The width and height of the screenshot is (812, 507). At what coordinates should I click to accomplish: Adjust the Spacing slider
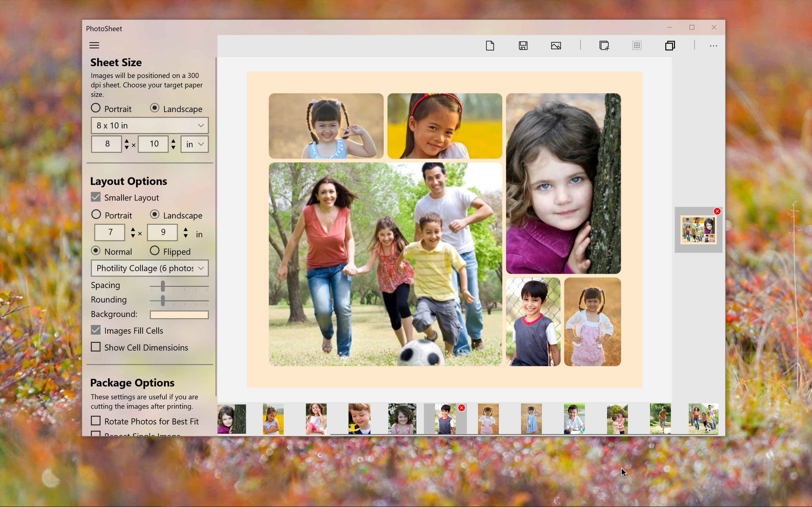coord(163,286)
